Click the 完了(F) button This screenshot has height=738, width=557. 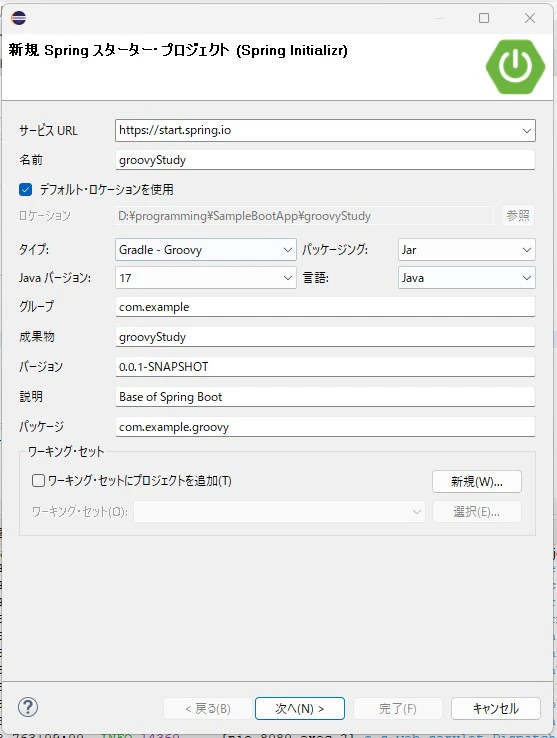[x=397, y=708]
